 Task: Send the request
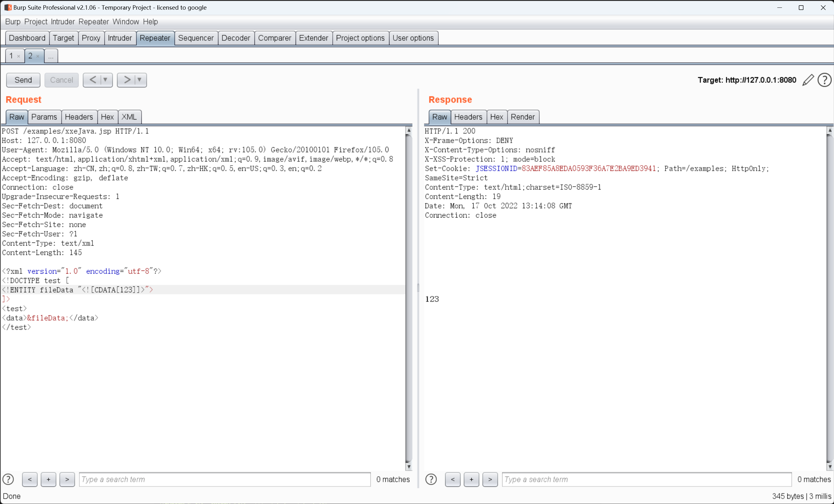(23, 80)
